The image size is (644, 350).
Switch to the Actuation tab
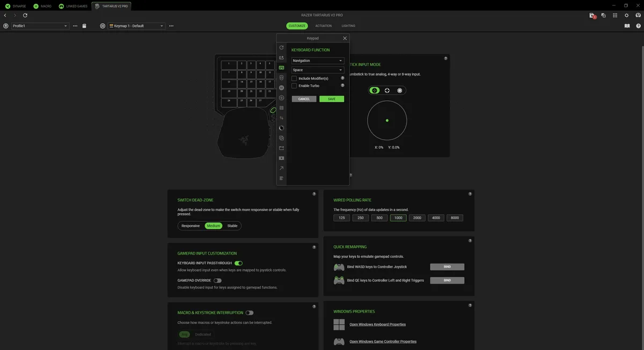(x=324, y=26)
